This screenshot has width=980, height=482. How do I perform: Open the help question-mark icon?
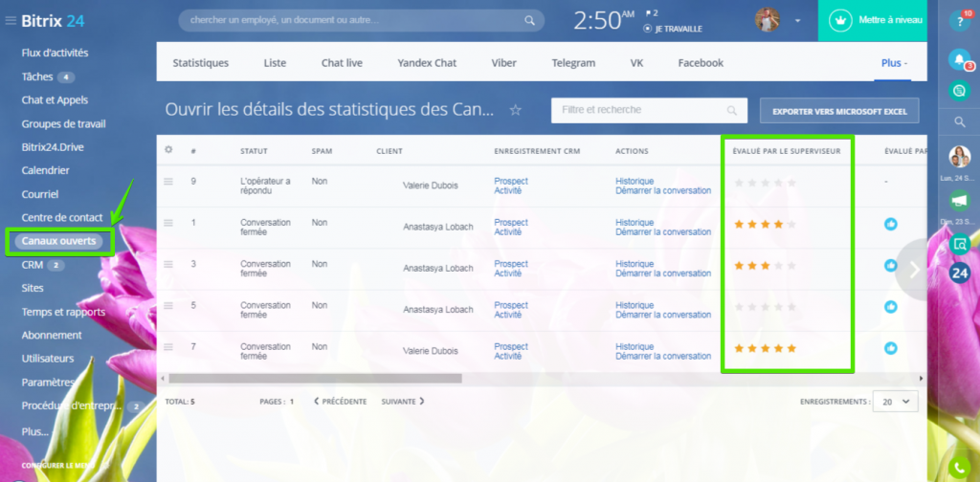click(x=959, y=21)
